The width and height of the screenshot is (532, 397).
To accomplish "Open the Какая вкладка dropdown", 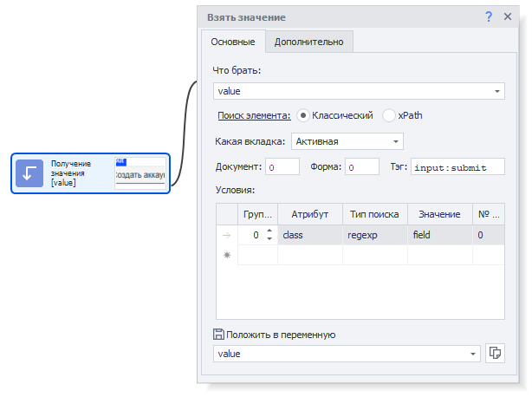I will point(395,141).
